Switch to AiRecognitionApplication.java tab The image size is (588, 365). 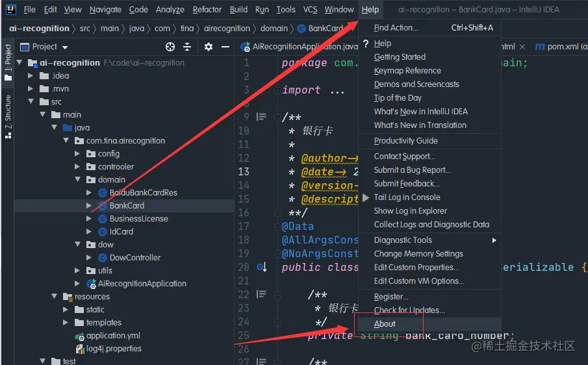(x=299, y=47)
